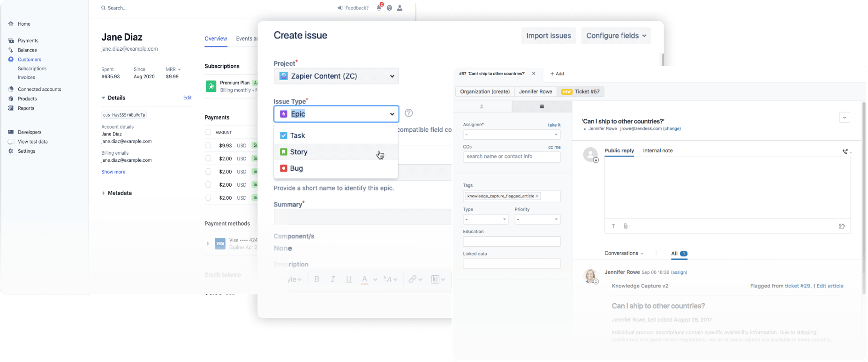Click the text formatting T icon
Image resolution: width=868 pixels, height=362 pixels.
(x=613, y=226)
